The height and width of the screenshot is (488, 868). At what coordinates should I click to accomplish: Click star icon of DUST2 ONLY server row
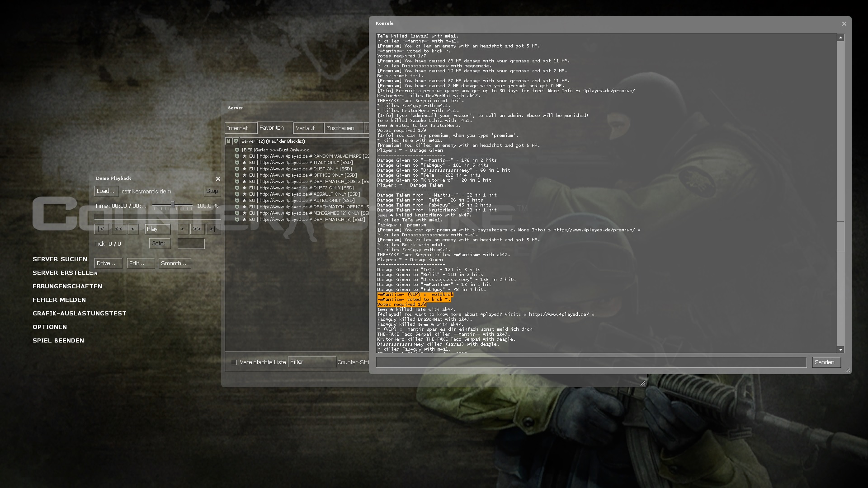click(x=245, y=188)
